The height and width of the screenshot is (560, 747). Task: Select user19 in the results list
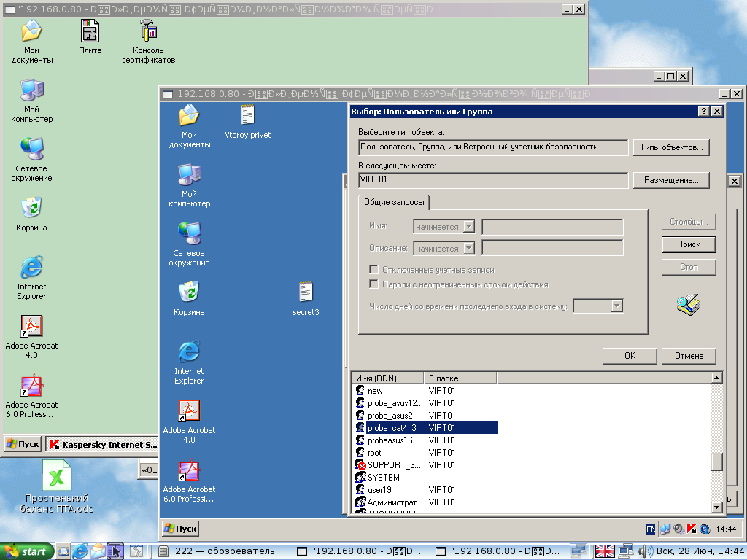379,490
